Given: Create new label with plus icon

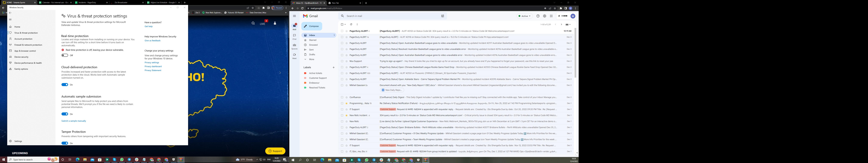Looking at the screenshot, I should click(334, 67).
